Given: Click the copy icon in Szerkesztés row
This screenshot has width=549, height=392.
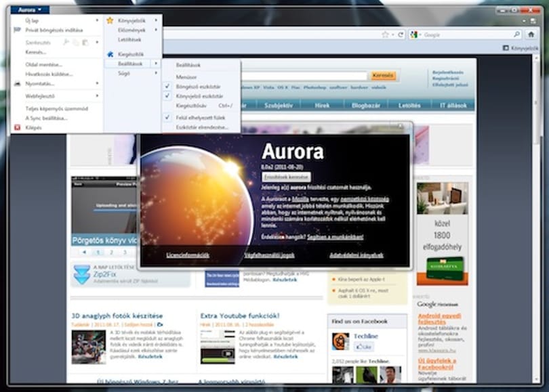Looking at the screenshot, I should point(76,42).
